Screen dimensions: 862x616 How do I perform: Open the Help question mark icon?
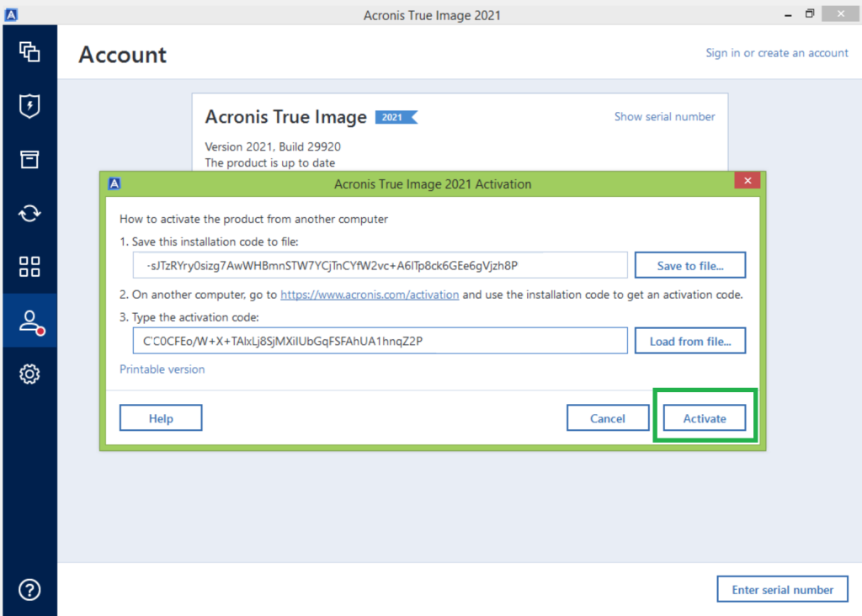pyautogui.click(x=29, y=590)
